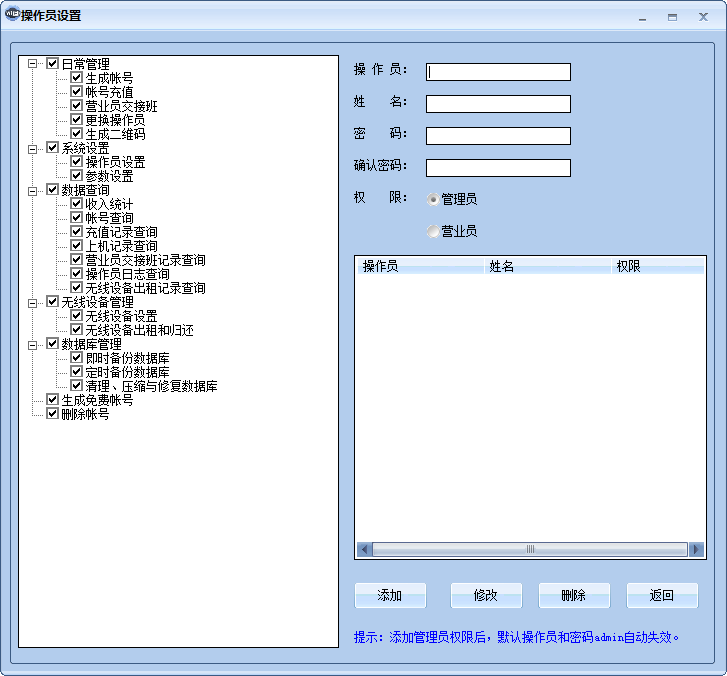This screenshot has width=727, height=676.
Task: Toggle the 营业员交接班记录查询 checkbox
Action: (77, 260)
